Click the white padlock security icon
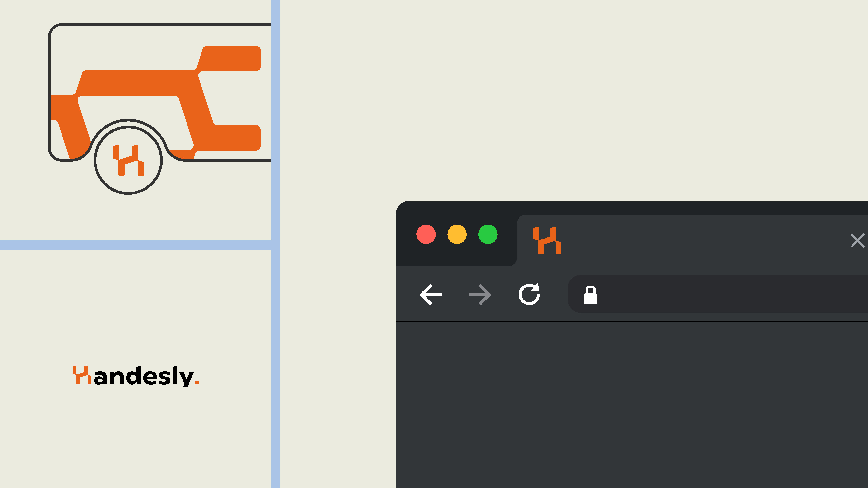The width and height of the screenshot is (868, 488). [590, 295]
